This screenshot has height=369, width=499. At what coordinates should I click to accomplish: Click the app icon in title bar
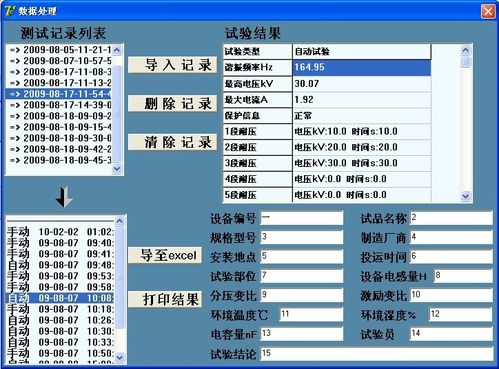[10, 11]
